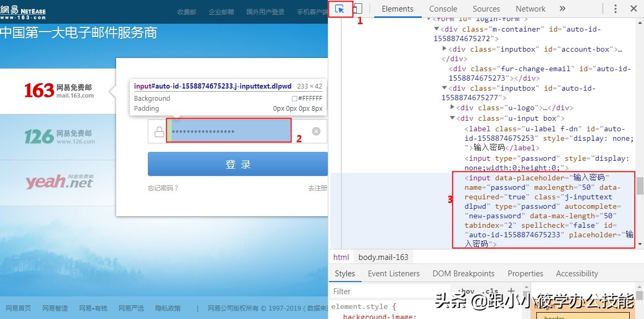Open the Event Listeners tab

[x=394, y=273]
